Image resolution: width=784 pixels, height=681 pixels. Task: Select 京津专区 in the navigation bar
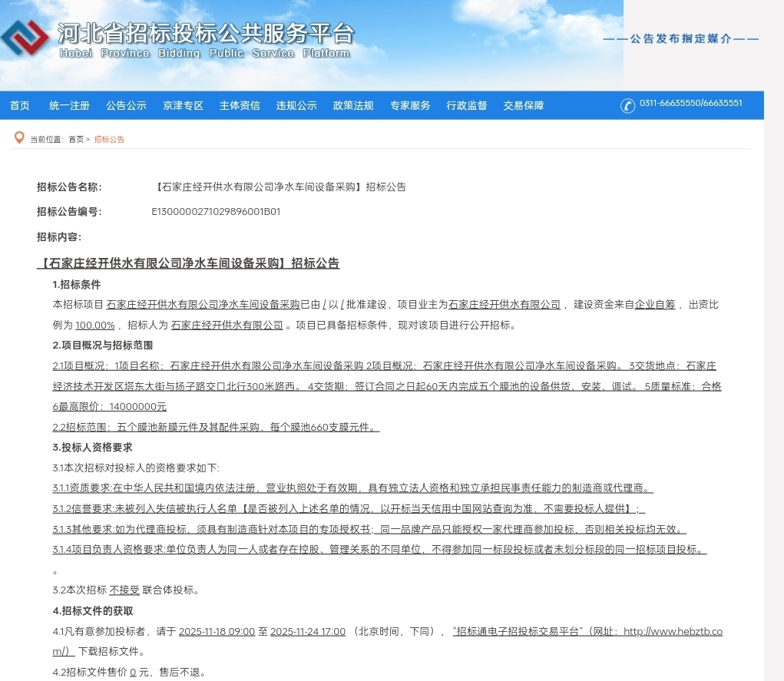pyautogui.click(x=183, y=106)
